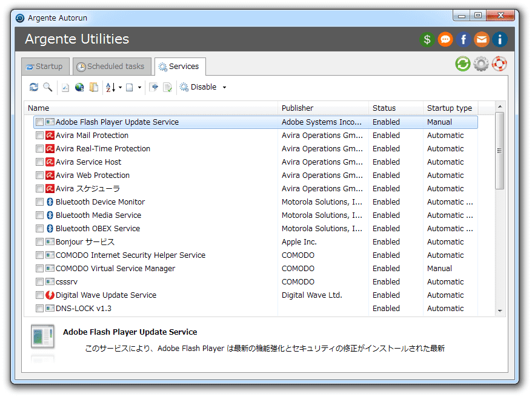532x397 pixels.
Task: Click the scrollbar down arrow
Action: [500, 310]
